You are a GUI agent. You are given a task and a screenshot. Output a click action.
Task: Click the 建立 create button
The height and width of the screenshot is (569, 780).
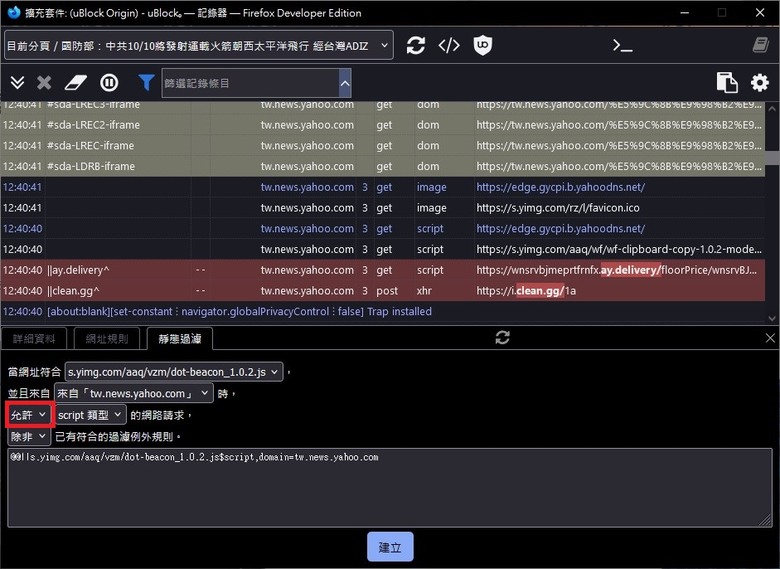tap(390, 547)
